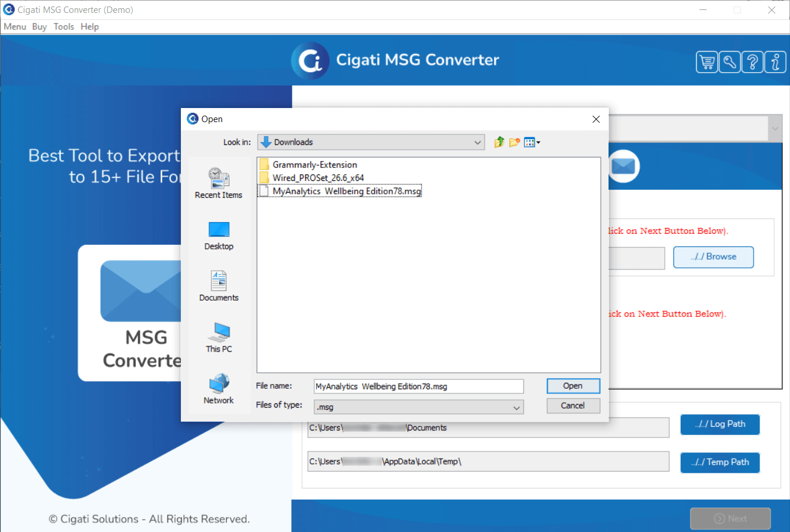Click the File name input field
Image resolution: width=790 pixels, height=532 pixels.
point(419,386)
